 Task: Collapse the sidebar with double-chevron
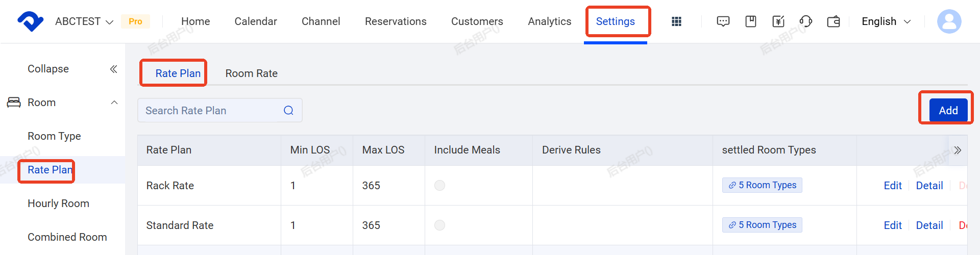click(x=114, y=69)
